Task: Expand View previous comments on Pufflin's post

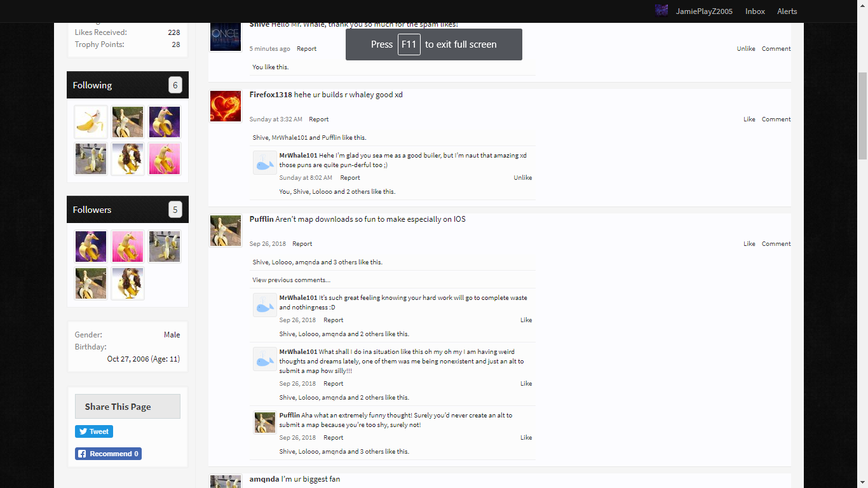Action: point(291,280)
